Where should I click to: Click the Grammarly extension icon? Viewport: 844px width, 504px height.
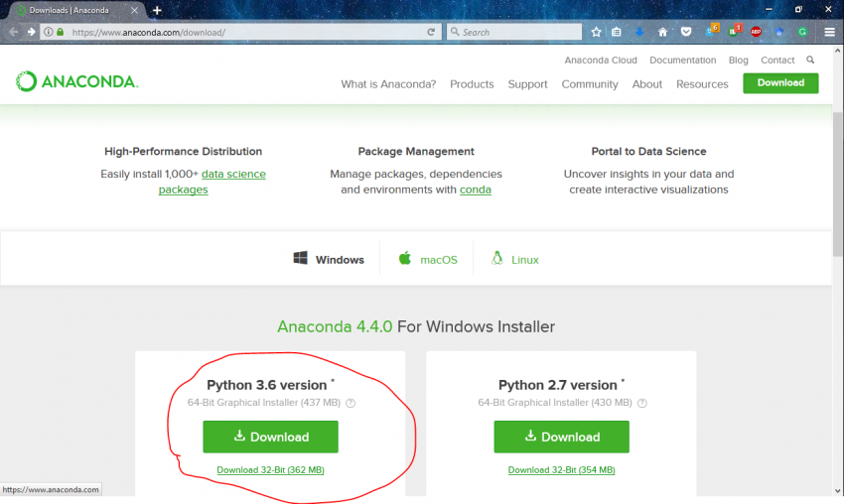[x=802, y=32]
